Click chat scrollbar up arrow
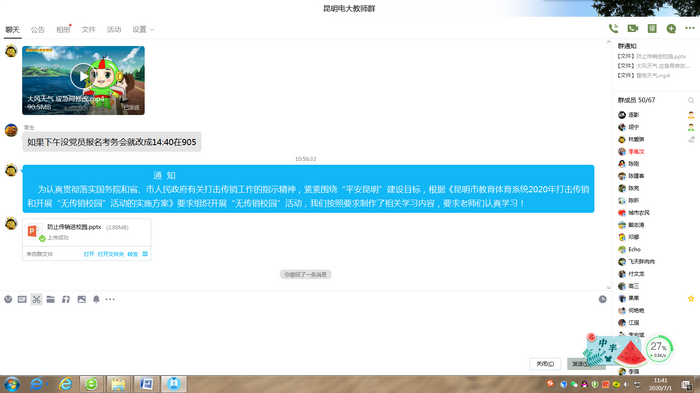The image size is (700, 393). [x=608, y=42]
